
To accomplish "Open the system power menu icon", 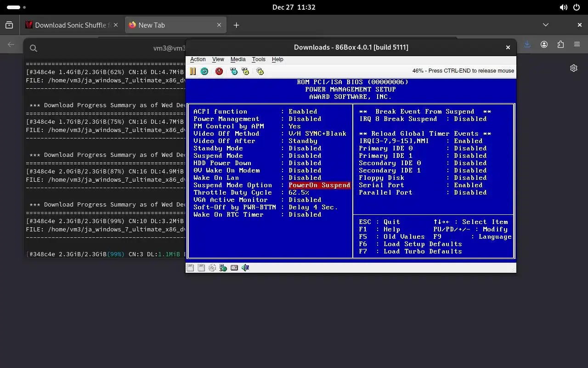I will (x=577, y=7).
